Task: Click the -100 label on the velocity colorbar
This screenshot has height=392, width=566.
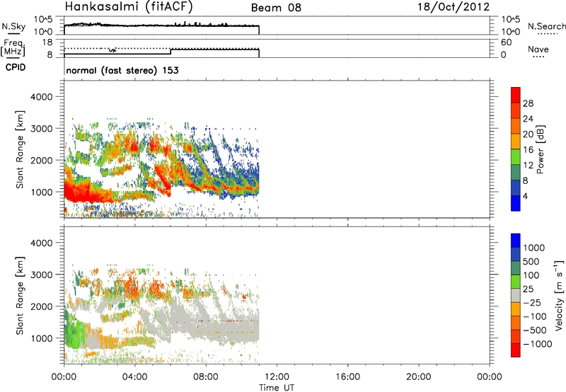Action: (x=535, y=316)
